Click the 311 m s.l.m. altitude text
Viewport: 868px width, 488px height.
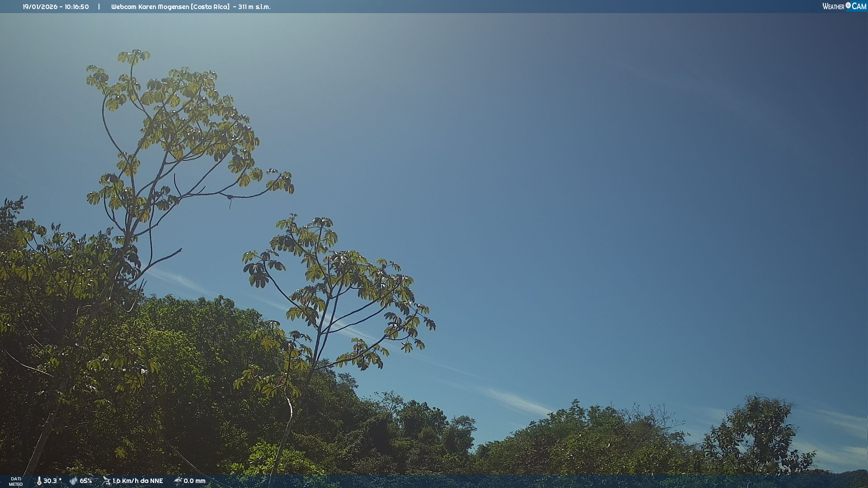[x=254, y=7]
